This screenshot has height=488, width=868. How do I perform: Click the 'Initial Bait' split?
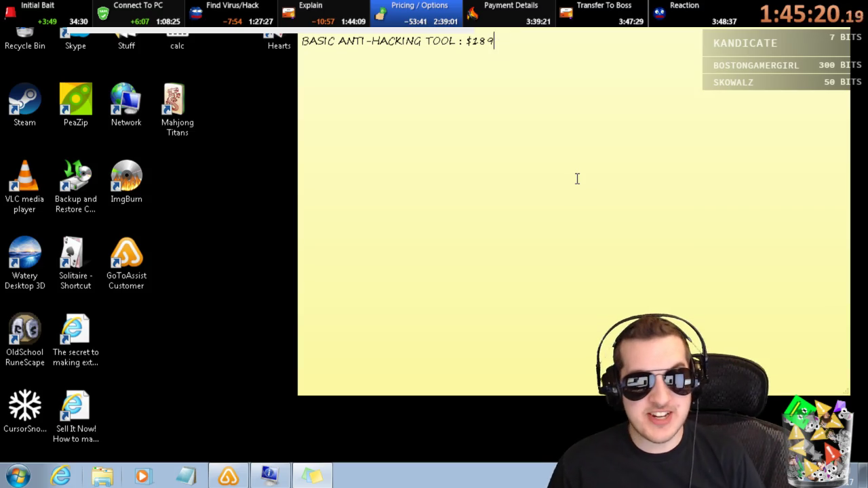46,14
